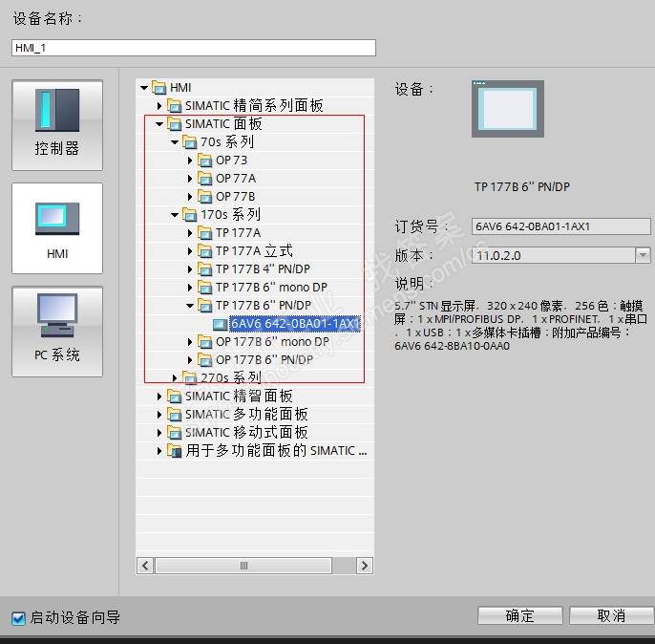This screenshot has height=644, width=655.
Task: Expand OP 177B 6" mono DP arrow
Action: 190,342
